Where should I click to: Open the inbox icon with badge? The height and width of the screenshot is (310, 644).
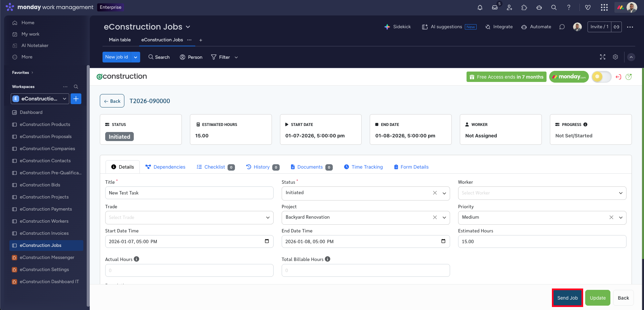(x=495, y=7)
